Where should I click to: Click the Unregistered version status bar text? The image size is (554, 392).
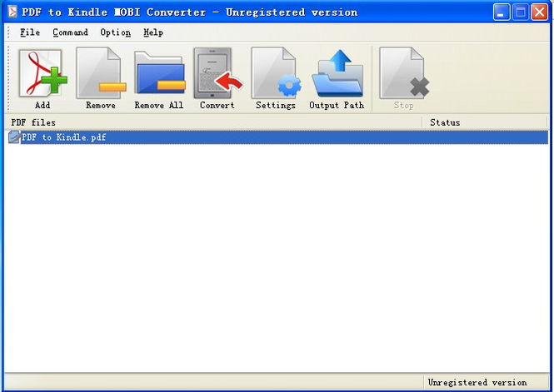477,382
